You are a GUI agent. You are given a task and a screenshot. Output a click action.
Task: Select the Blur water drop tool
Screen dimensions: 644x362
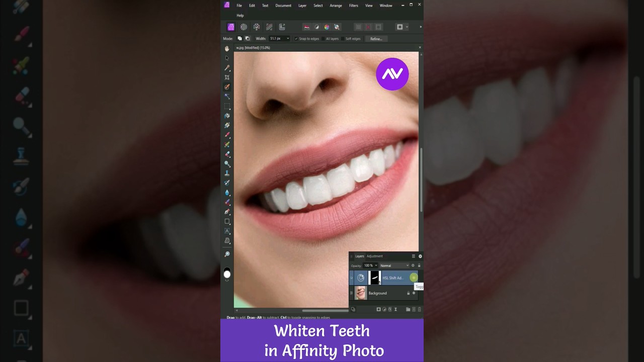227,193
